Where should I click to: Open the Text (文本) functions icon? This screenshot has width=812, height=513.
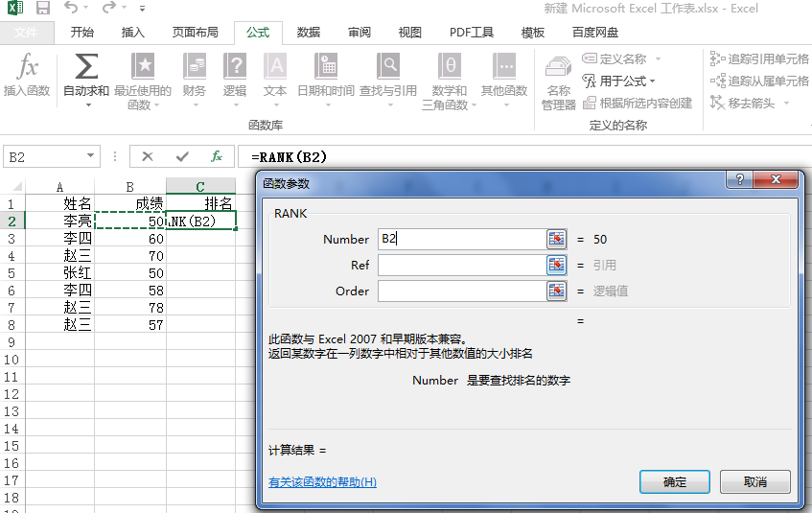click(275, 66)
